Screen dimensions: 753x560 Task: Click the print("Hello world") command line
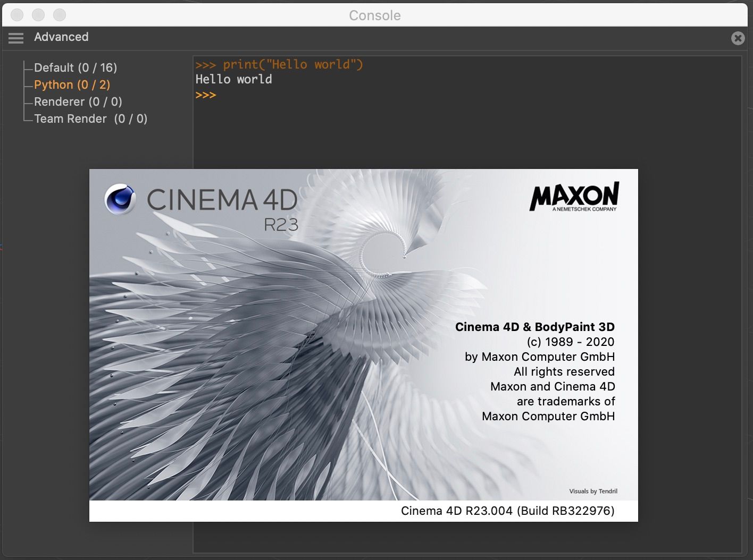point(279,64)
